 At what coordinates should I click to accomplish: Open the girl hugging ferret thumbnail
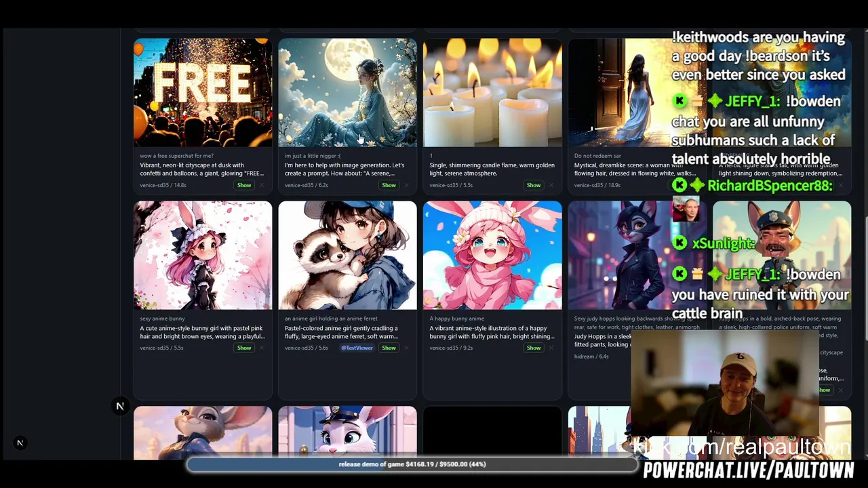pos(347,256)
